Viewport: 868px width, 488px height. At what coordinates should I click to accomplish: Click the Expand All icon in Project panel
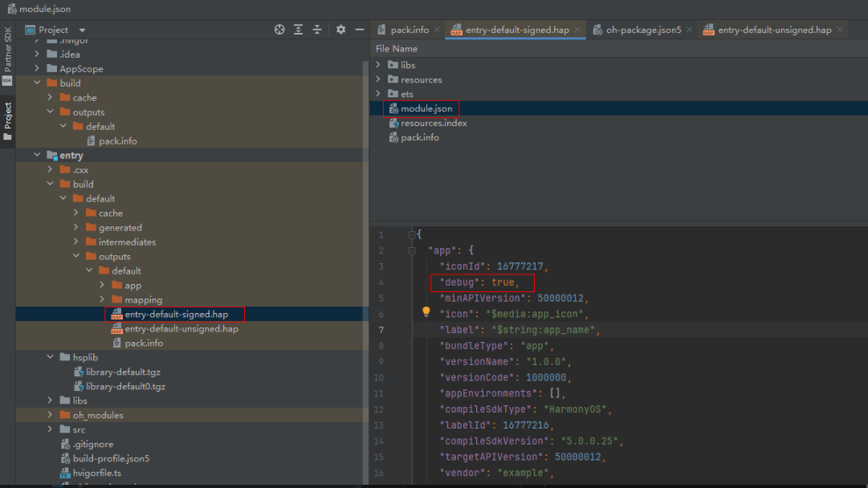tap(299, 30)
